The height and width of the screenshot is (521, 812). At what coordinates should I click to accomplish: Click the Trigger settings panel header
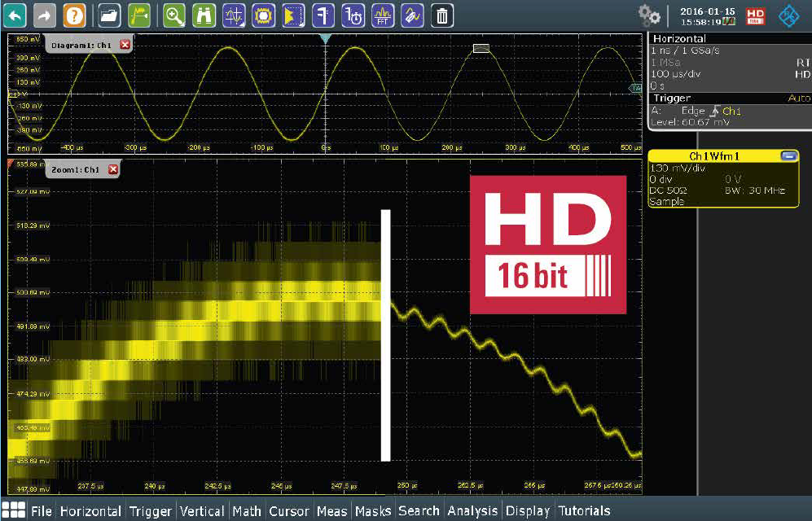(x=673, y=98)
